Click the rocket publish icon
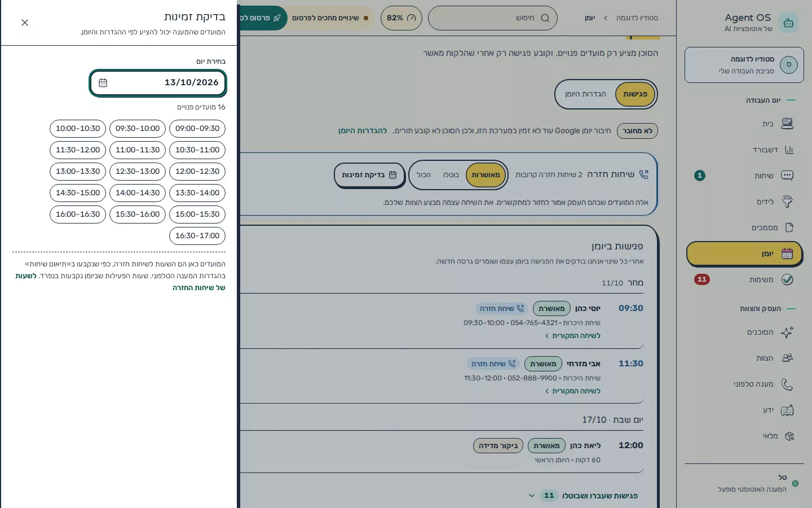812x508 pixels. 277,18
